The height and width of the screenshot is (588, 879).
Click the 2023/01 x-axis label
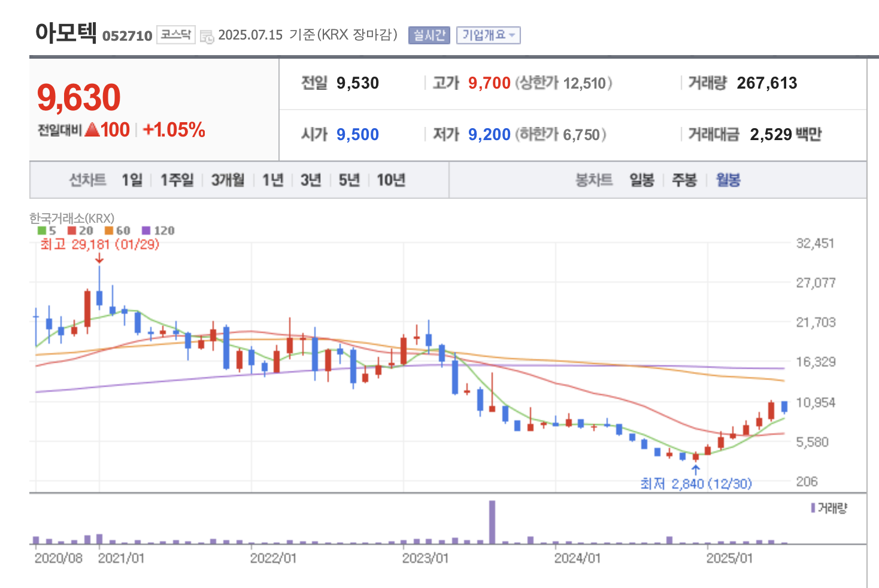pyautogui.click(x=425, y=558)
